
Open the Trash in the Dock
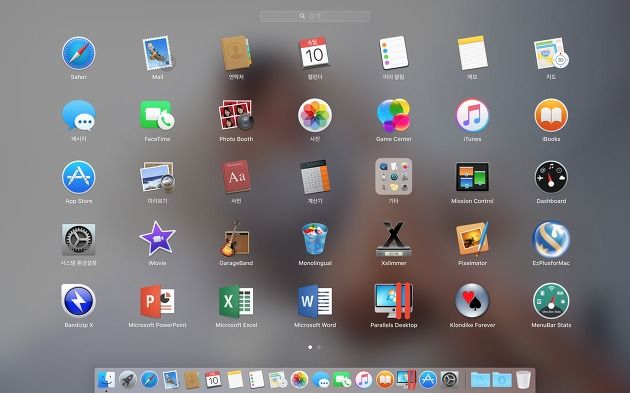(523, 379)
